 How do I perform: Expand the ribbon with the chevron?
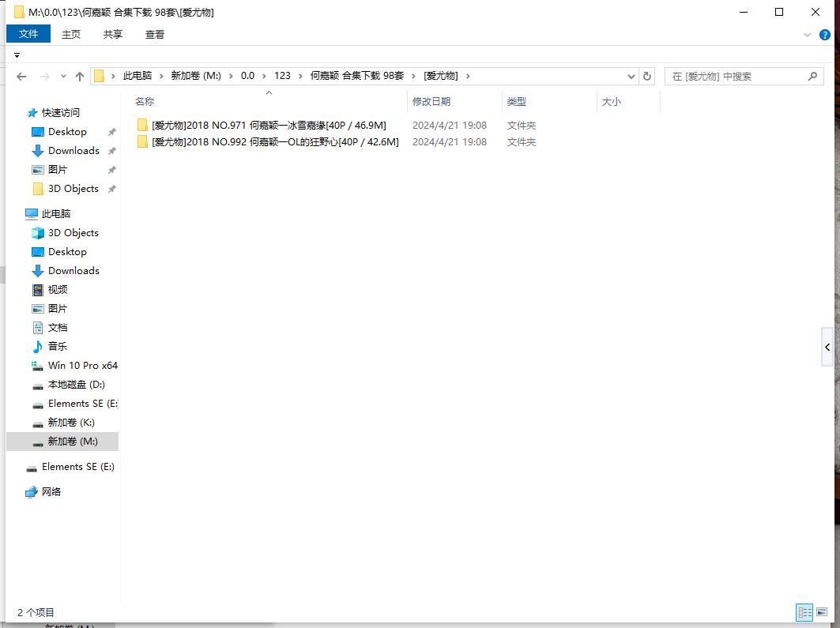808,35
